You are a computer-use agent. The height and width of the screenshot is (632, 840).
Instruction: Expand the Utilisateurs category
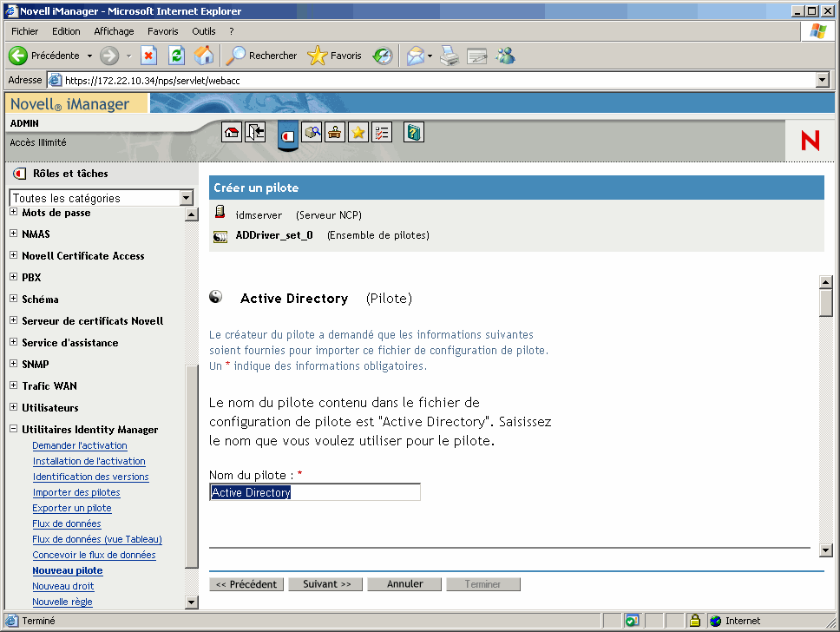click(12, 407)
